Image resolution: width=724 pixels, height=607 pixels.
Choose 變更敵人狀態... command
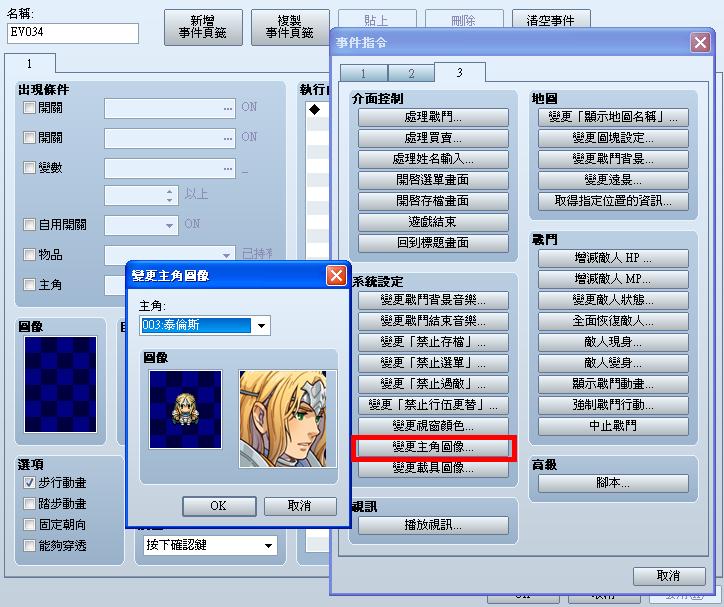(x=613, y=300)
